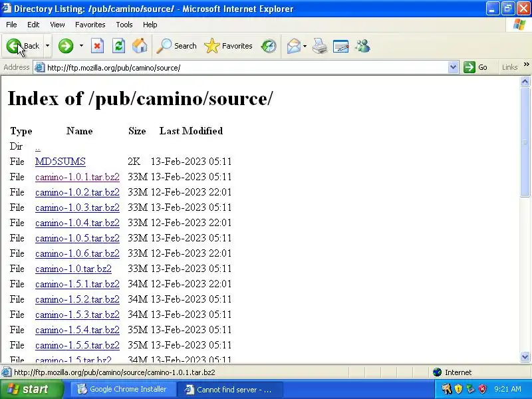Download camino-1.0.5.tar.bz2
This screenshot has height=399, width=532.
point(77,238)
